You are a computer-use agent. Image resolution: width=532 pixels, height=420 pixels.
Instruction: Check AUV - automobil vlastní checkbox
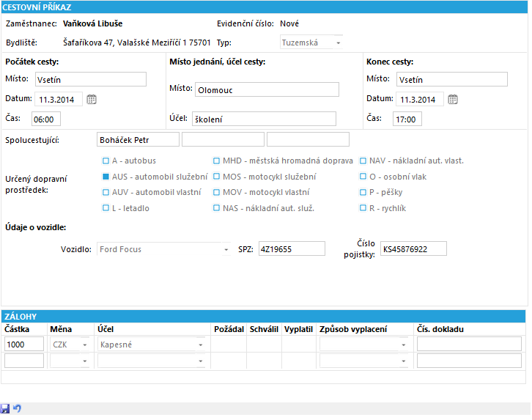(106, 192)
